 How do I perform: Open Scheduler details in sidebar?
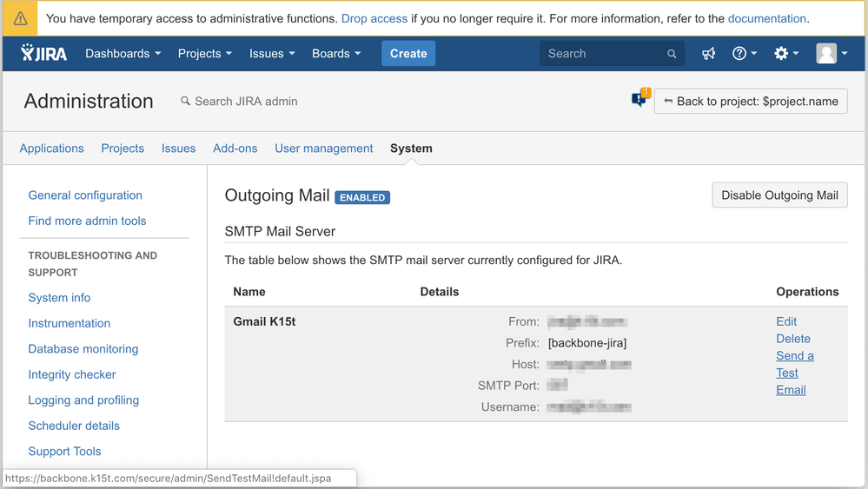(74, 426)
